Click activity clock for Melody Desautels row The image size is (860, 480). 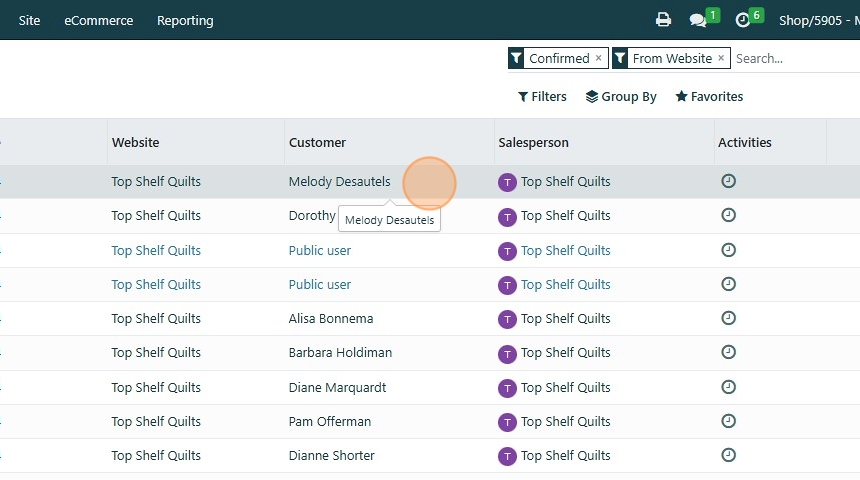tap(729, 181)
